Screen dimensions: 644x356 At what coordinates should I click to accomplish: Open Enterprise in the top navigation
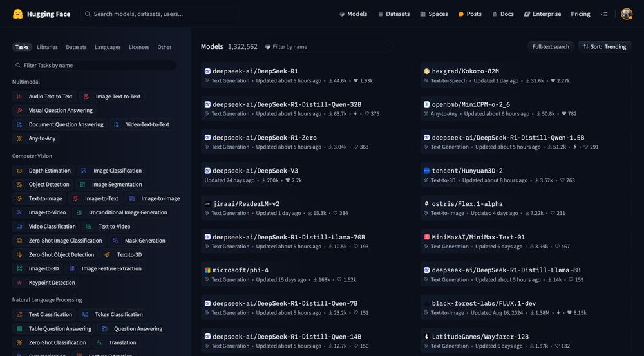tap(542, 14)
